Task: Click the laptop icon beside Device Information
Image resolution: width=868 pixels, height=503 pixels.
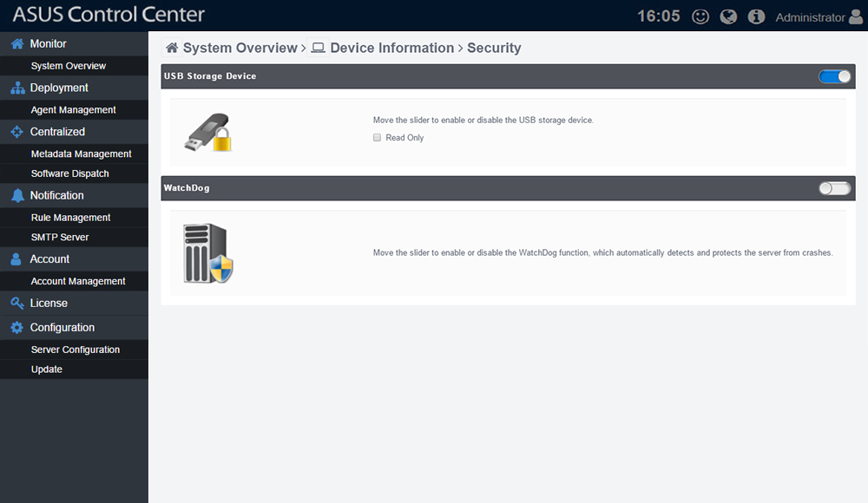Action: tap(318, 48)
